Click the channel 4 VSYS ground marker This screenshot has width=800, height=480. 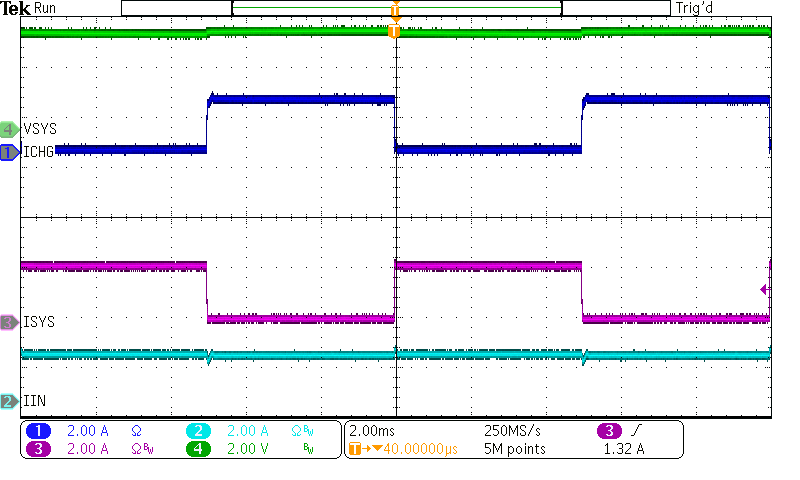tap(9, 129)
